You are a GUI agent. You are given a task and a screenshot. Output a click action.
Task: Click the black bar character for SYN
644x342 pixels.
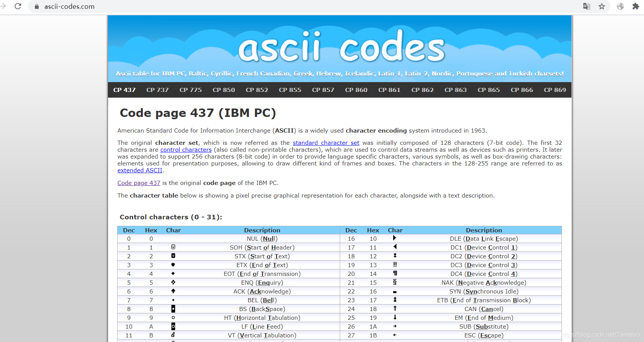click(x=395, y=292)
